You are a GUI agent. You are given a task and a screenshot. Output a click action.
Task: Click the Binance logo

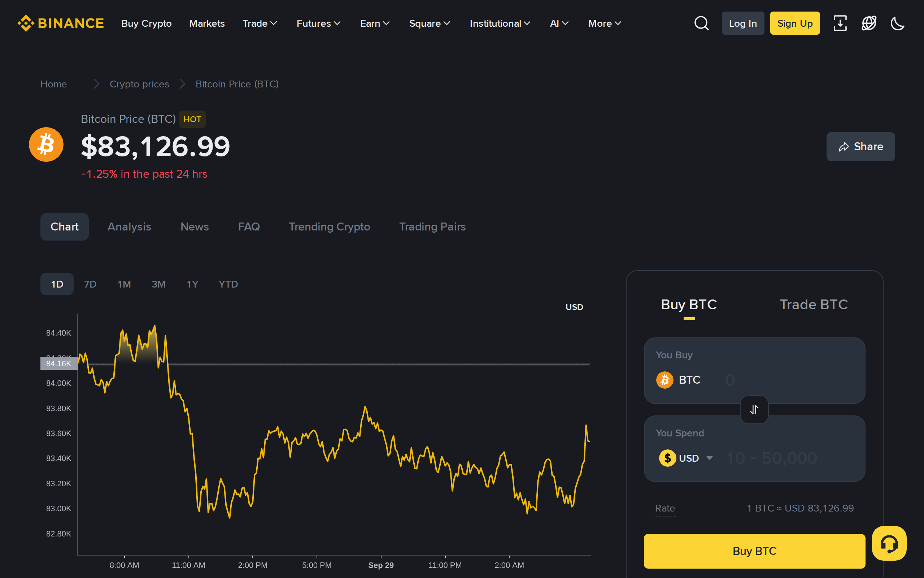(61, 23)
